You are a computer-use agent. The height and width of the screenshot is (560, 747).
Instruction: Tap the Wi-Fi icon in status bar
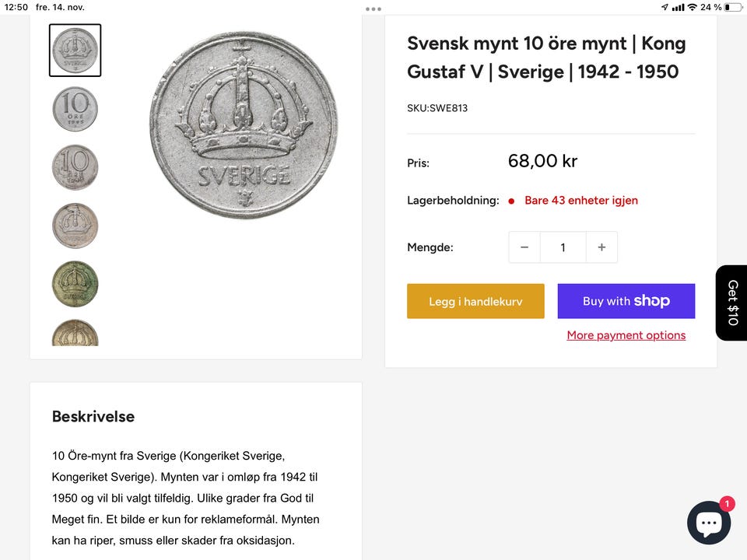(x=692, y=7)
